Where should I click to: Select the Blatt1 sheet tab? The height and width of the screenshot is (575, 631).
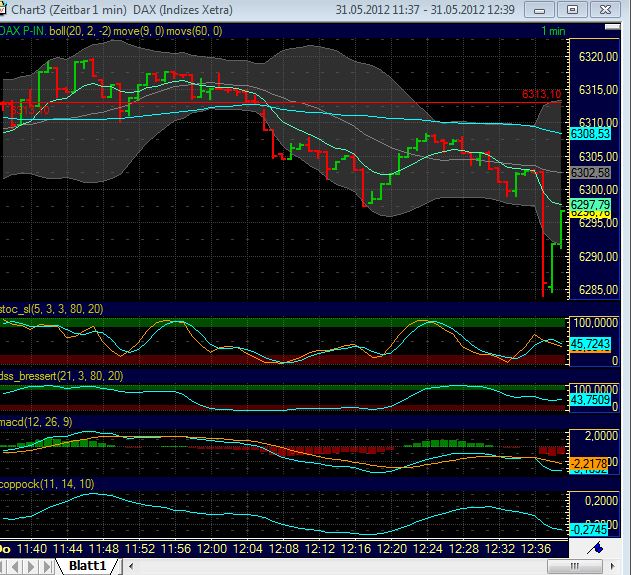coord(87,566)
